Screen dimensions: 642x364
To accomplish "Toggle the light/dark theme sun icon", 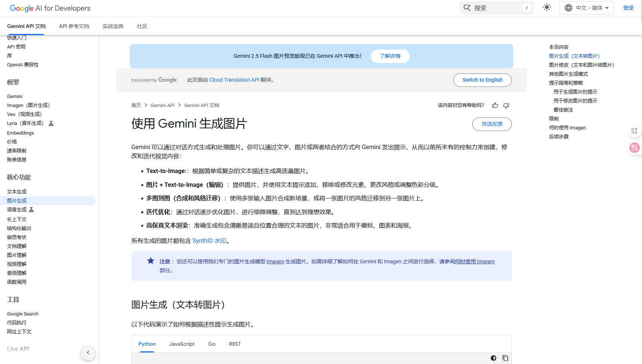I will 547,7.
